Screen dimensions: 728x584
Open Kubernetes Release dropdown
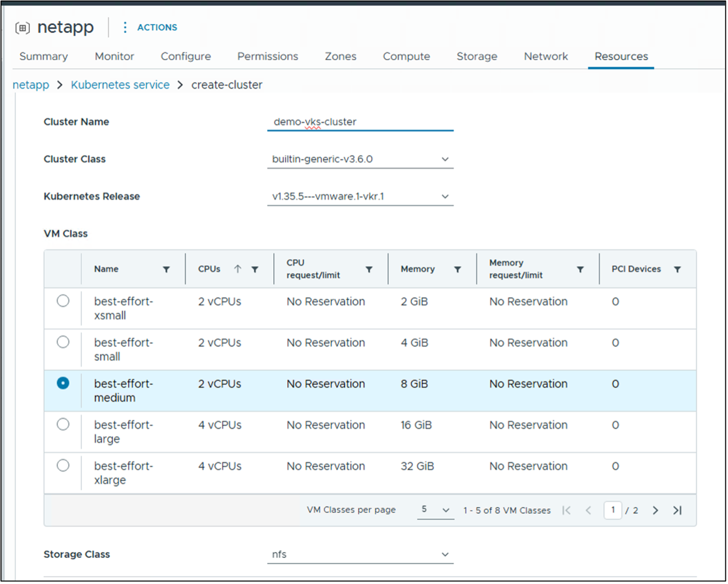(360, 197)
